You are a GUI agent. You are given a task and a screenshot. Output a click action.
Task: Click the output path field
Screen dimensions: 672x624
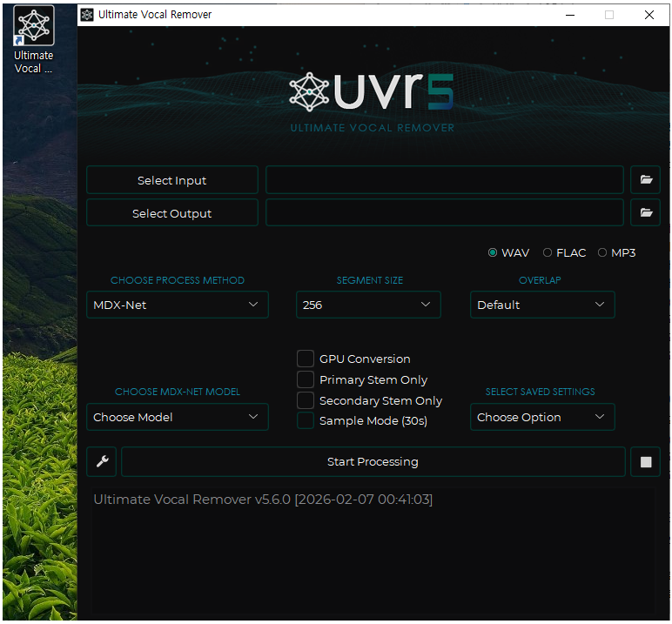[445, 212]
